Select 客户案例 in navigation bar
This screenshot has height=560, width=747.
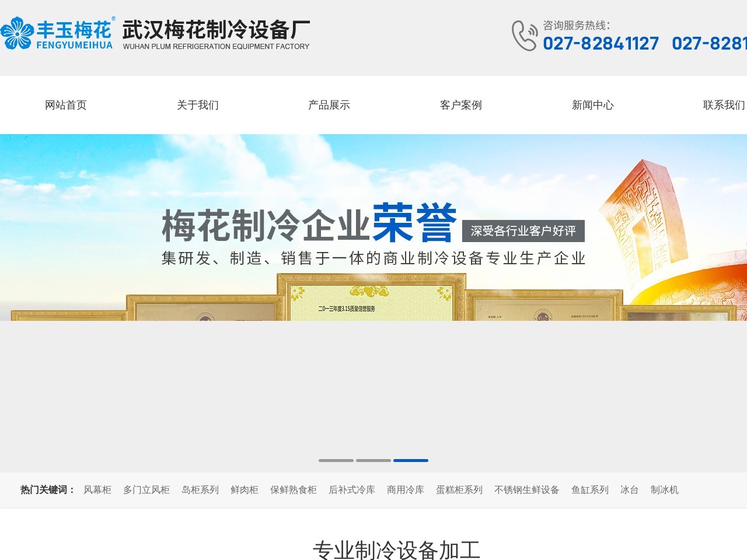[461, 105]
